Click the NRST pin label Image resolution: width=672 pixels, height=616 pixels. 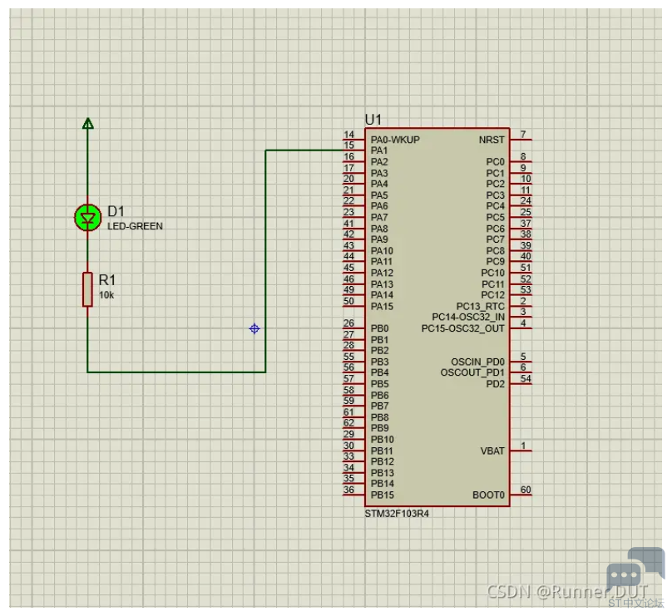[492, 140]
